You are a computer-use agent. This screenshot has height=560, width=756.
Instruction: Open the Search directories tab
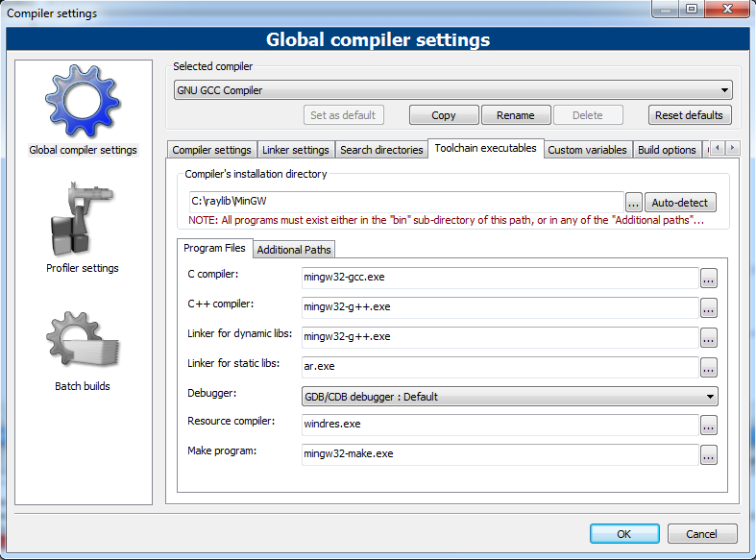381,150
